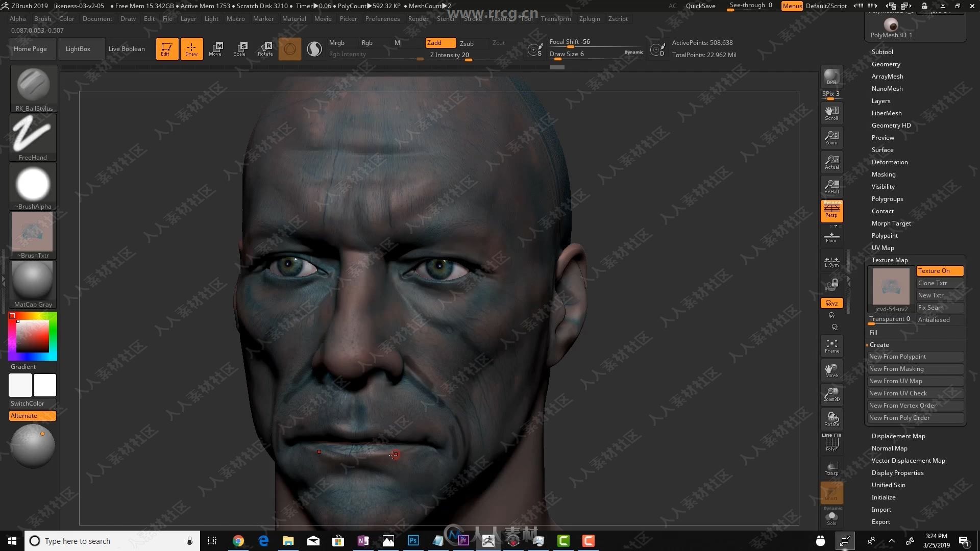Viewport: 980px width, 551px height.
Task: Toggle the Floor grid
Action: click(831, 237)
